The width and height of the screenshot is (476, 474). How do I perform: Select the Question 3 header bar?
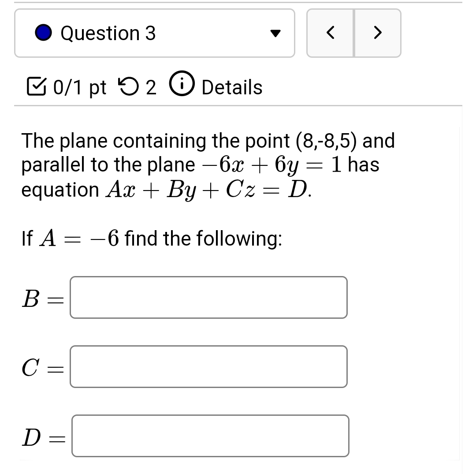[x=154, y=33]
